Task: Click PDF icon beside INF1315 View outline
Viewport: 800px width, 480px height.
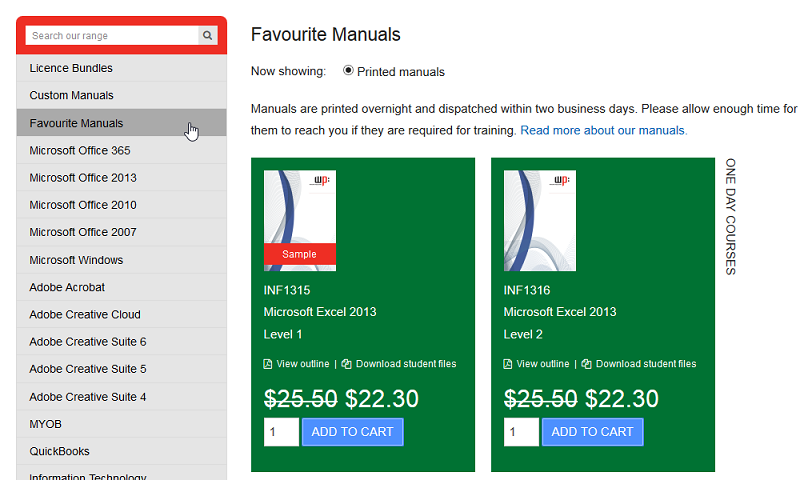Action: point(268,364)
